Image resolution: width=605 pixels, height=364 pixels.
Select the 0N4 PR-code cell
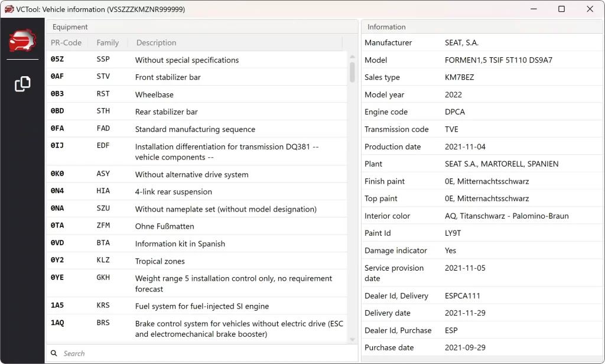click(x=57, y=191)
